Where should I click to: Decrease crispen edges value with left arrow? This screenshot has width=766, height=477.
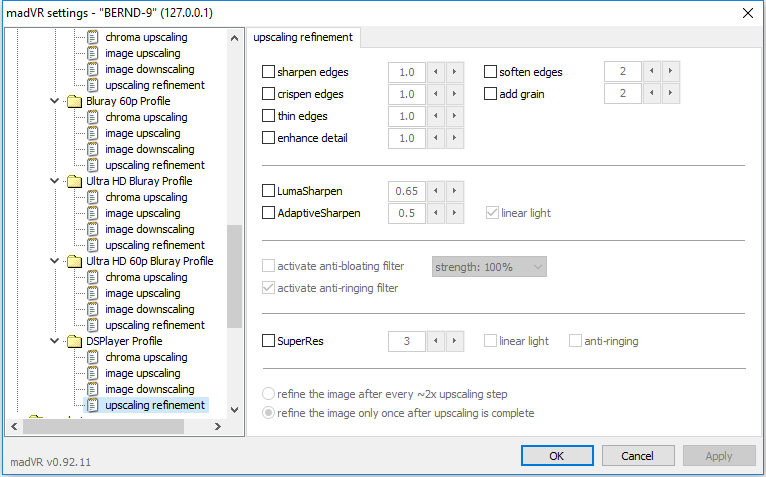pos(436,94)
